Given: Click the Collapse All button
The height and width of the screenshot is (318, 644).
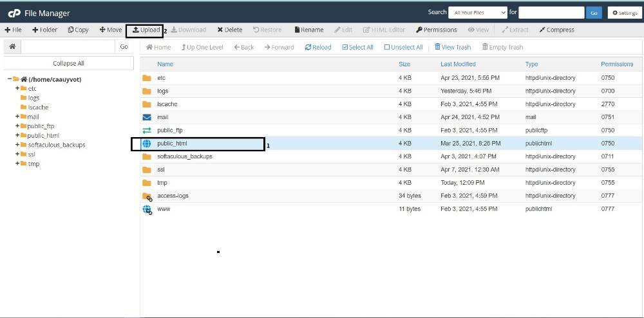Looking at the screenshot, I should 69,63.
